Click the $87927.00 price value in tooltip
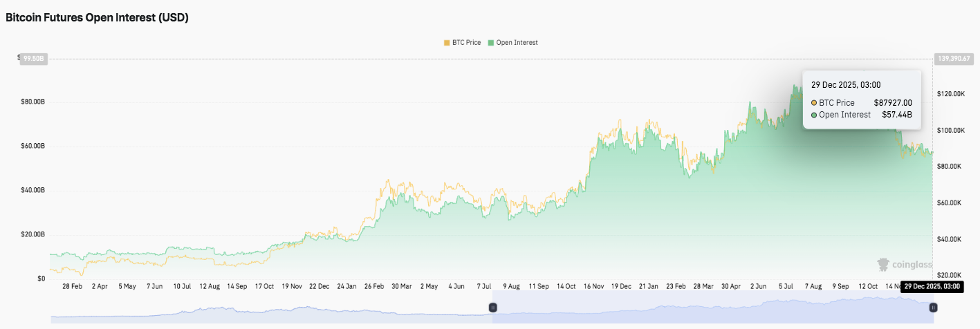This screenshot has height=329, width=980. click(892, 103)
